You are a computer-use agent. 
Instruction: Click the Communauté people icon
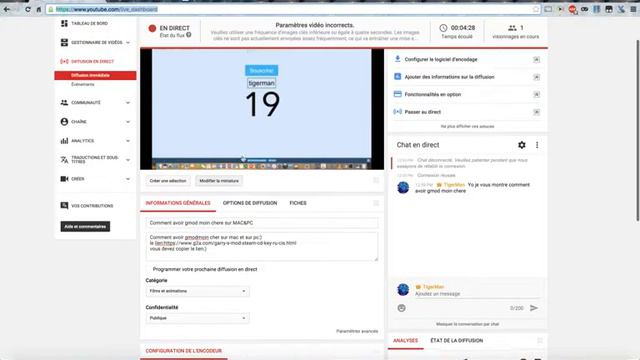64,102
